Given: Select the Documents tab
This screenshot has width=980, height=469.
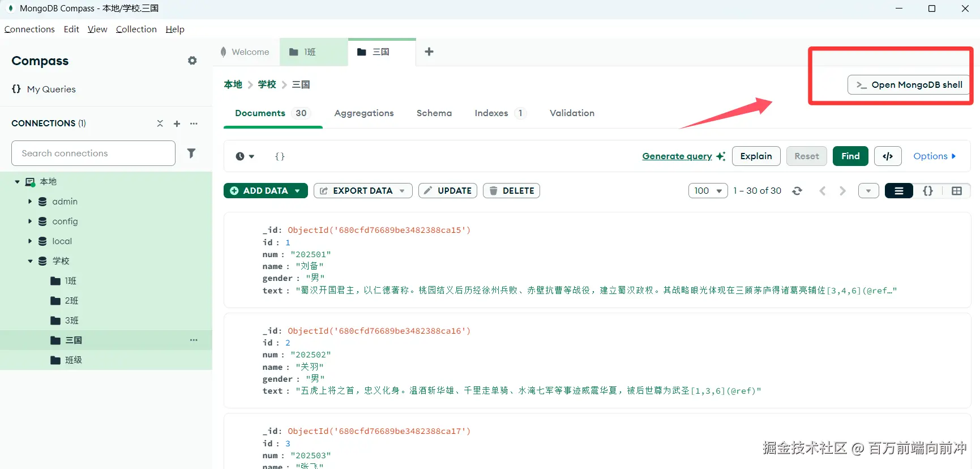Looking at the screenshot, I should [x=272, y=113].
